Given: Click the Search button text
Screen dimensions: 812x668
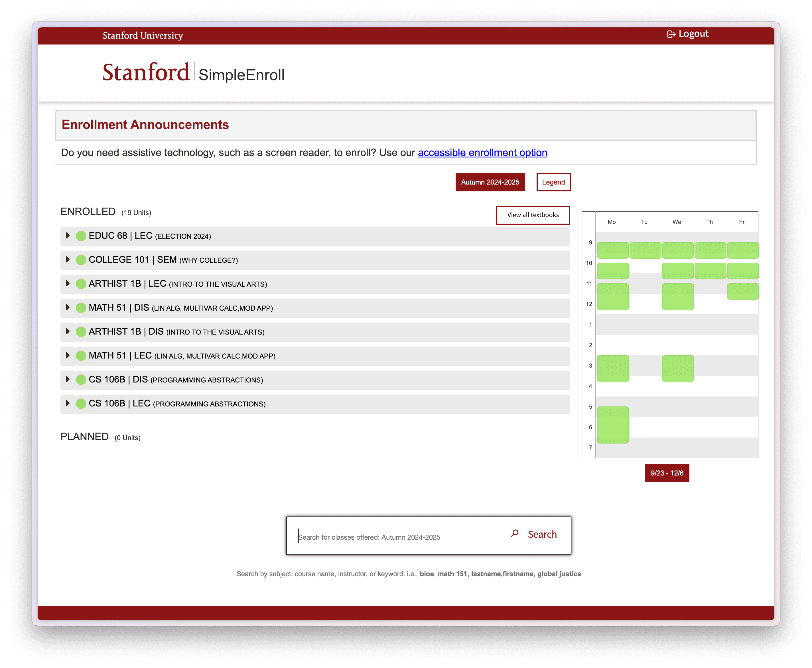Looking at the screenshot, I should coord(542,534).
